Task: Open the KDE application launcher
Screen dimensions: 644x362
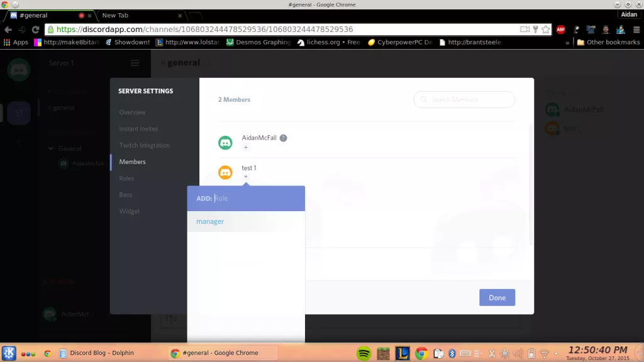Action: 9,353
